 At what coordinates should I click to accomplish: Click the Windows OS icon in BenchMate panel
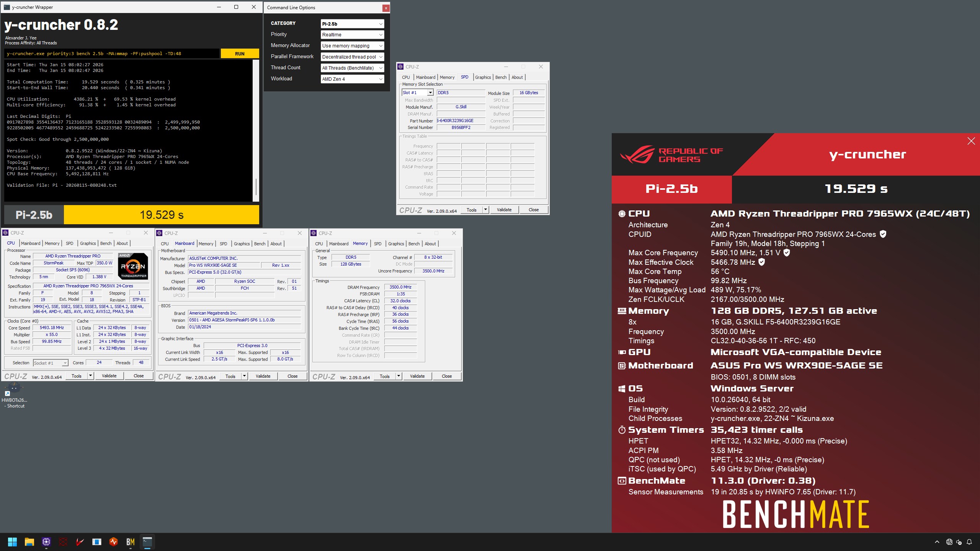(x=622, y=389)
